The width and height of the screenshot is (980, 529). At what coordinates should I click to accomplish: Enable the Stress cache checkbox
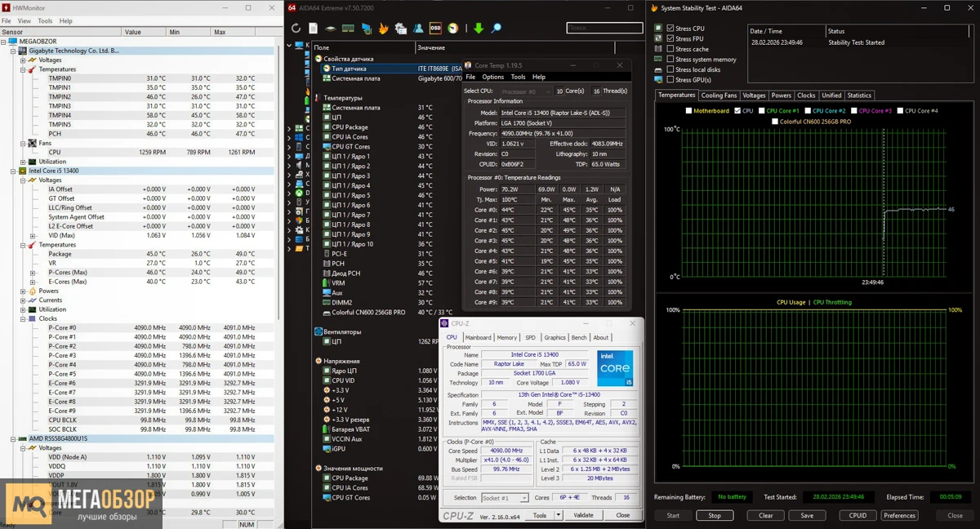click(670, 49)
